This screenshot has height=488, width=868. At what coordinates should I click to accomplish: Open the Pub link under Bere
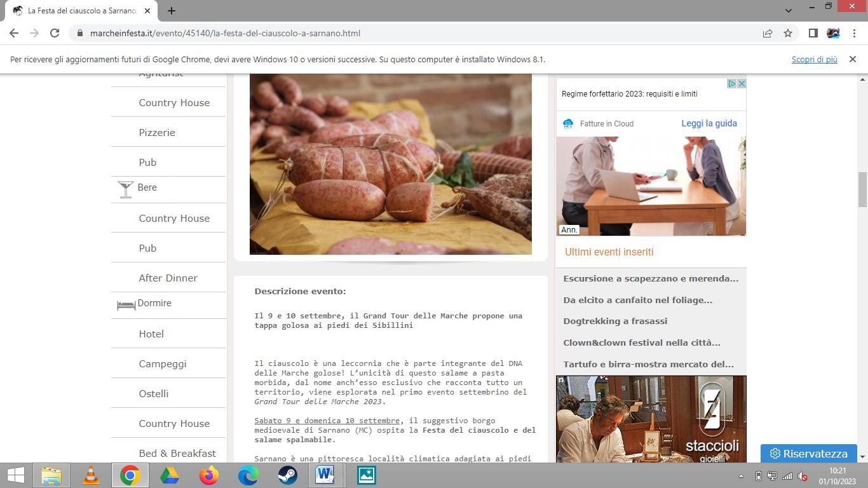point(147,248)
